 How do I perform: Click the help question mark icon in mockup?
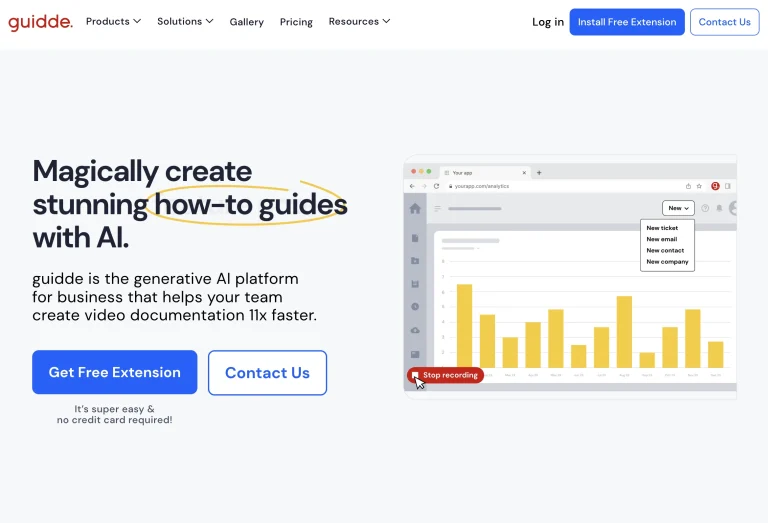coord(705,208)
